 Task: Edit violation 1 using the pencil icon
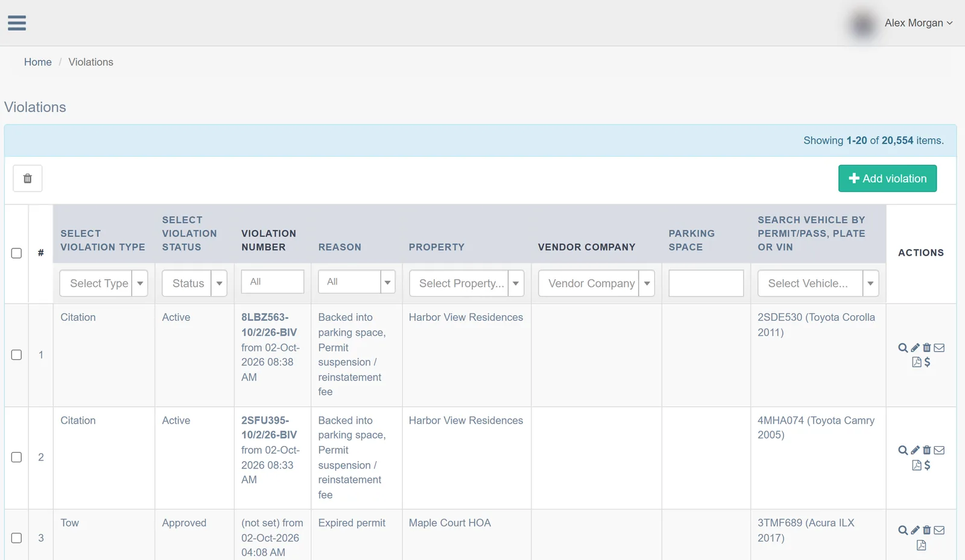pyautogui.click(x=915, y=348)
